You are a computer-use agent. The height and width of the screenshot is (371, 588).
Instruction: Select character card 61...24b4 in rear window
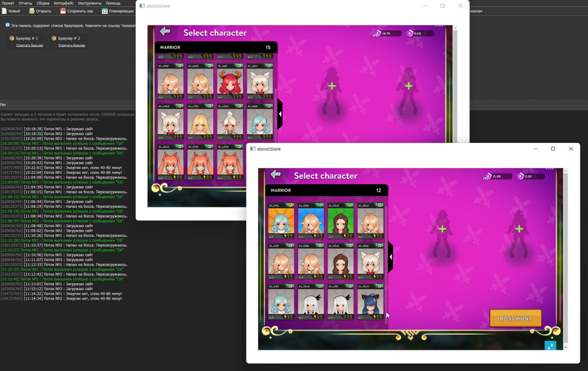coord(170,122)
